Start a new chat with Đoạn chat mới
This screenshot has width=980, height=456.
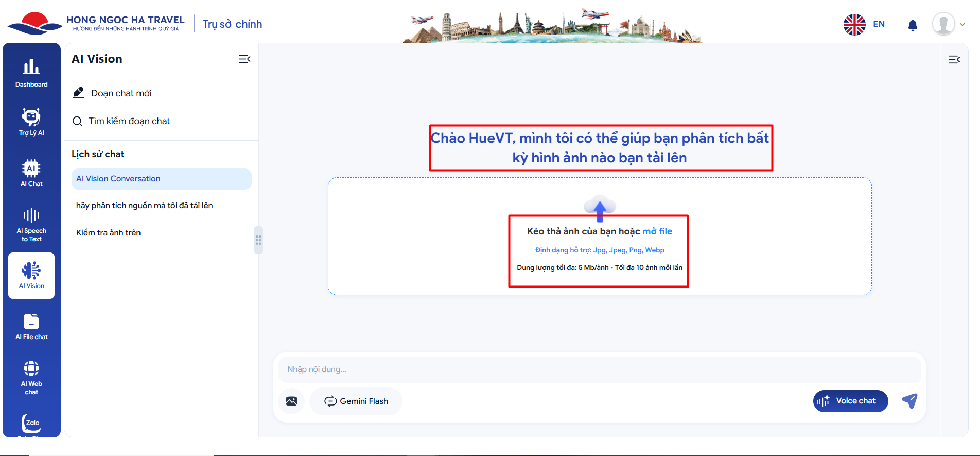coord(121,93)
